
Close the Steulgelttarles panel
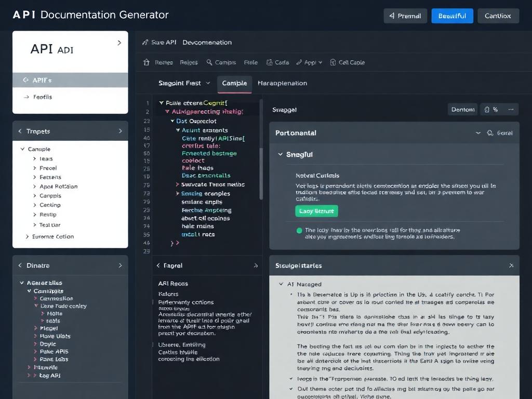511,265
